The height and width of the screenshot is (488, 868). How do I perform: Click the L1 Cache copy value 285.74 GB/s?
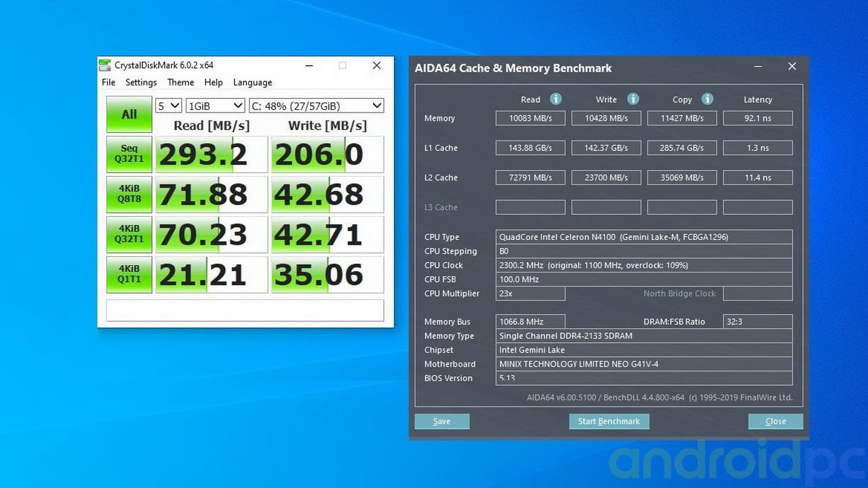(x=682, y=148)
